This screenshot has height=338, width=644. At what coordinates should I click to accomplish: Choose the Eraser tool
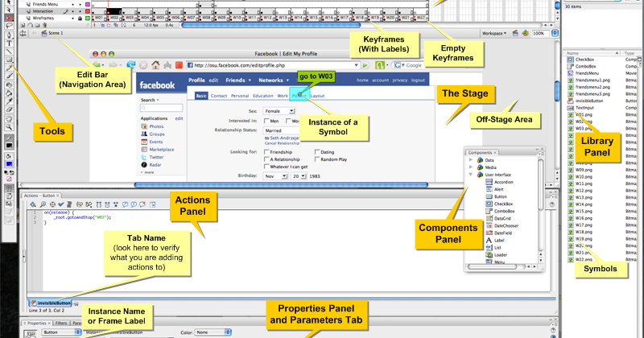9,109
